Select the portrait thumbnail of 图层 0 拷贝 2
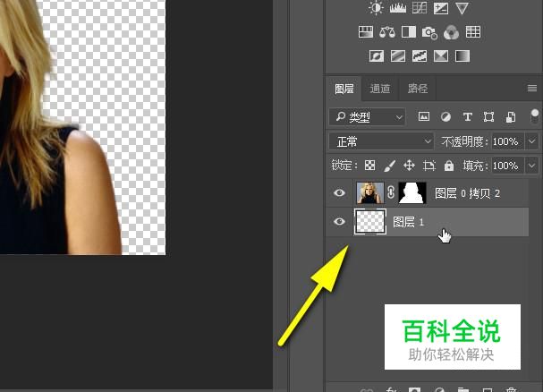Image resolution: width=543 pixels, height=392 pixels. coord(370,192)
